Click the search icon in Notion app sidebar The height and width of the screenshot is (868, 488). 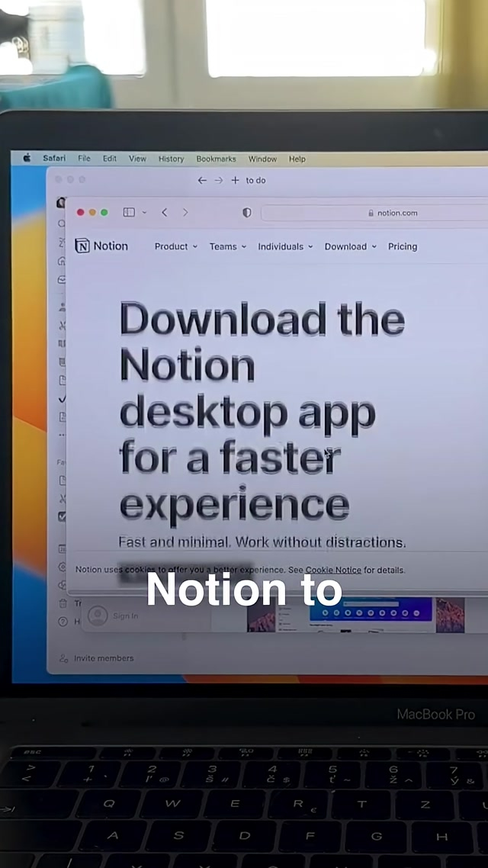pos(62,223)
